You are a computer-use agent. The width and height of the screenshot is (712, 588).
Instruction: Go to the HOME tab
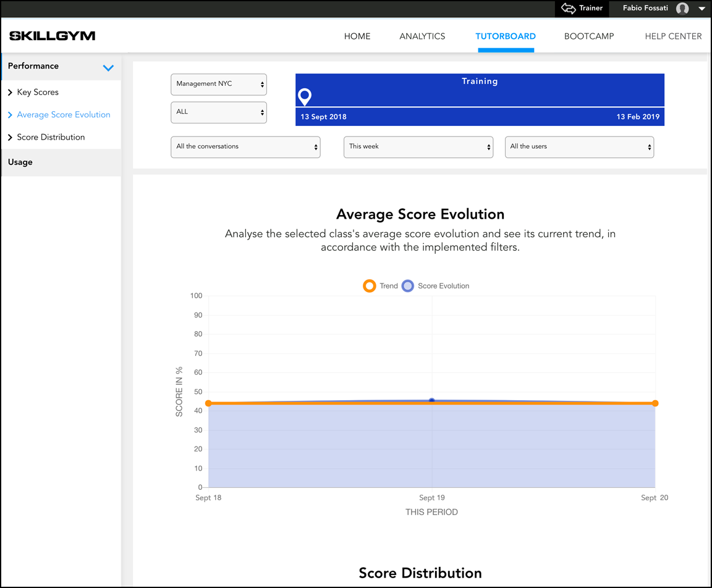(357, 36)
